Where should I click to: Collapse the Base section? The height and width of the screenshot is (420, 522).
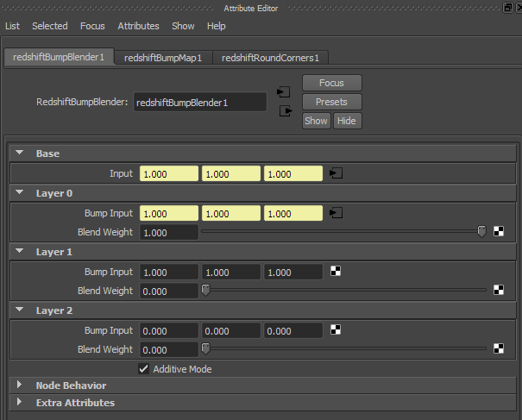pos(20,153)
